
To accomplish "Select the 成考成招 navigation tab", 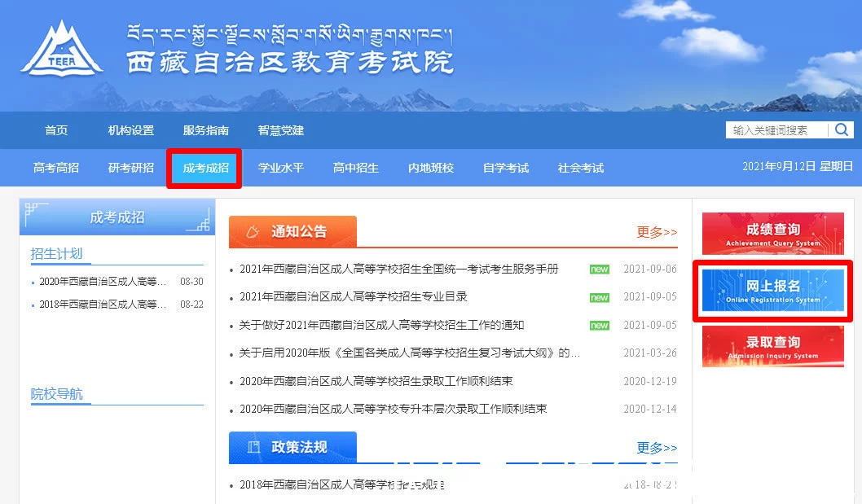I will 205,168.
